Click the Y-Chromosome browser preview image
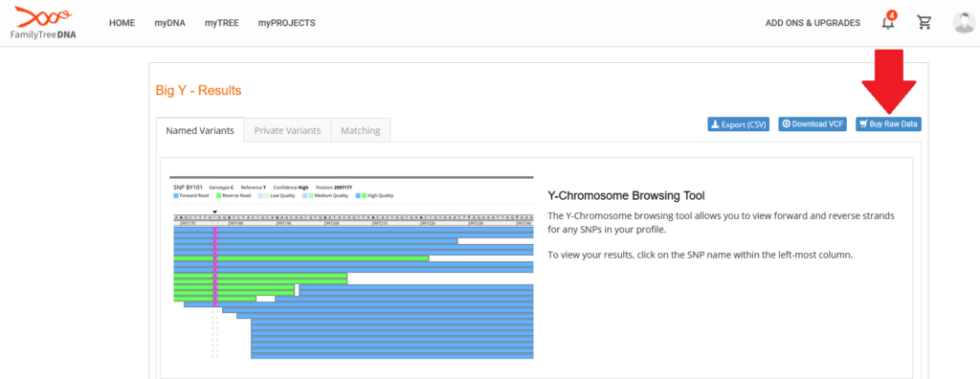980x379 pixels. [x=351, y=268]
